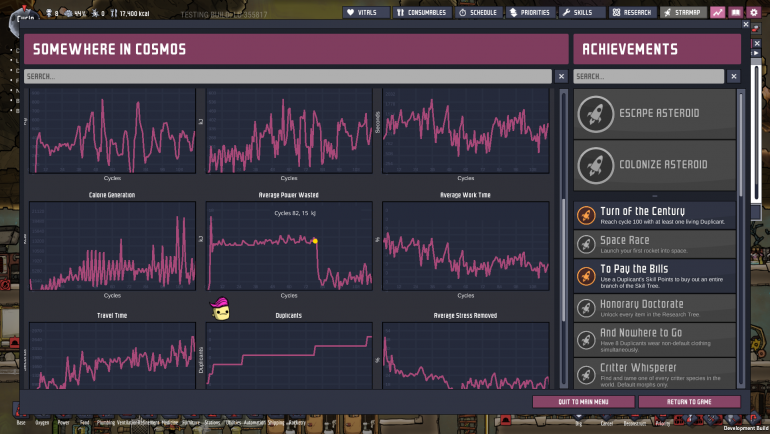Open the settings gear icon
Viewport: 770px width, 434px height.
pyautogui.click(x=754, y=13)
